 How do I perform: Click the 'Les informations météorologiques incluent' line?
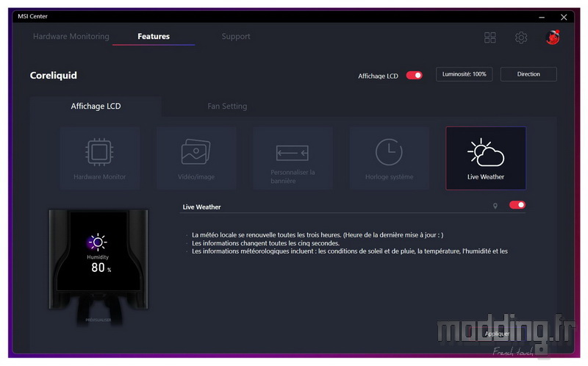point(350,251)
